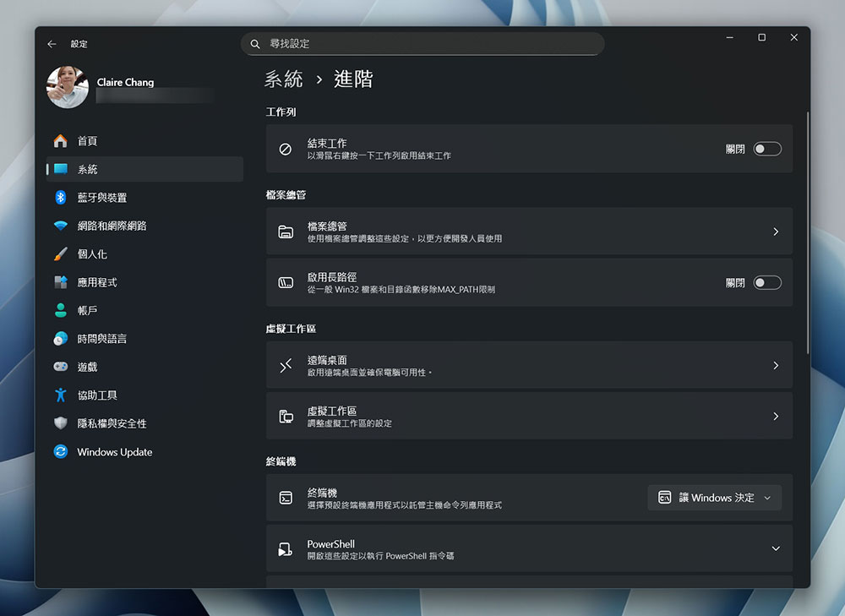The height and width of the screenshot is (616, 845).
Task: Expand the PowerShell section chevron
Action: [x=776, y=548]
